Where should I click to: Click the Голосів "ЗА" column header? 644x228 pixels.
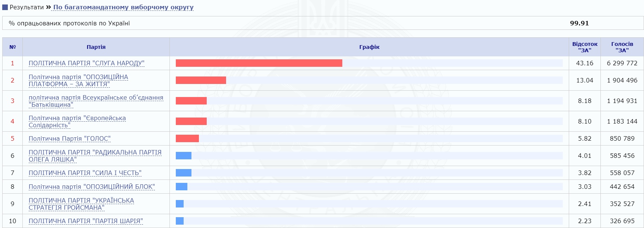point(622,47)
